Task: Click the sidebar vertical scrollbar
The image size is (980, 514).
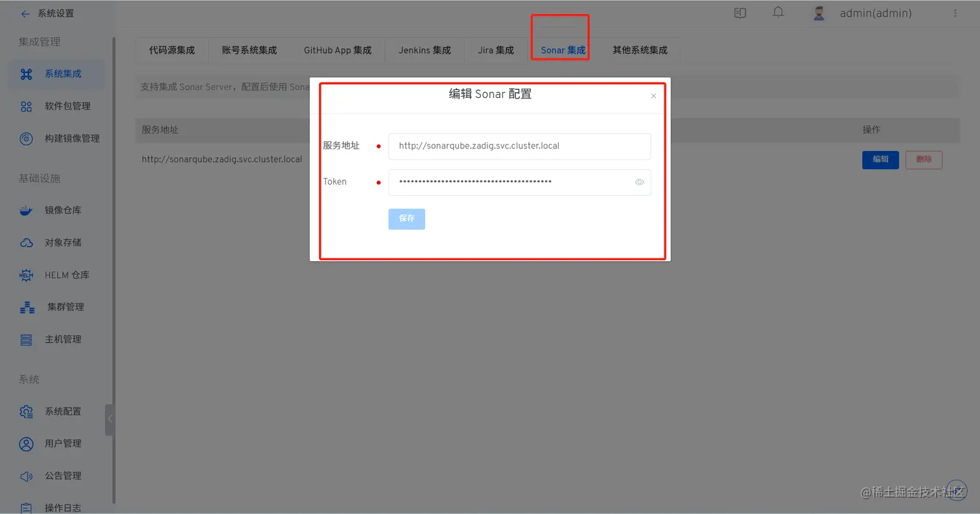Action: [x=114, y=269]
